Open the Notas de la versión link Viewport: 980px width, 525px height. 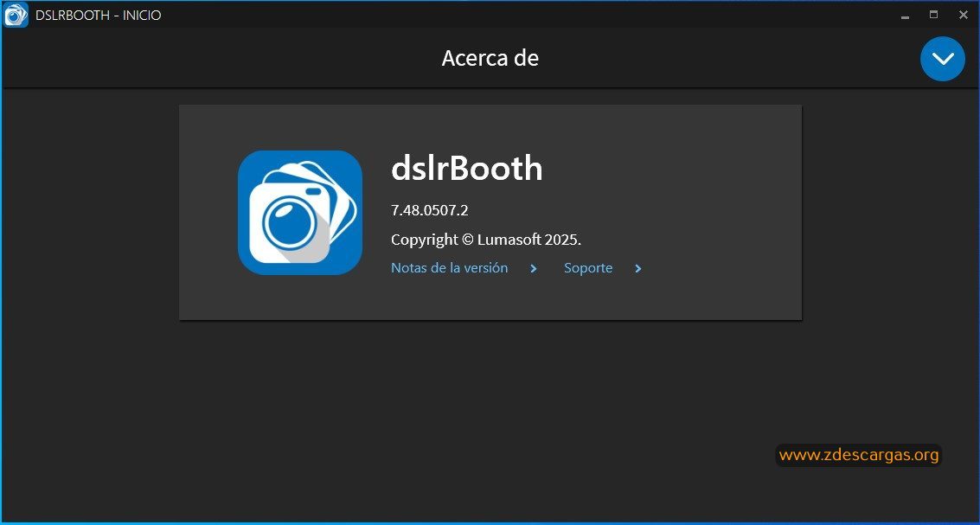tap(450, 268)
